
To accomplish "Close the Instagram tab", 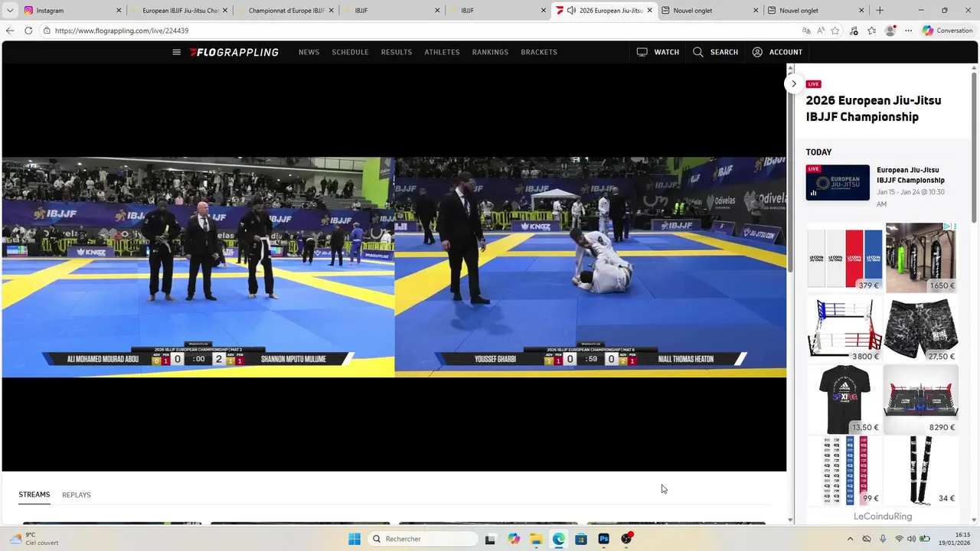I will pyautogui.click(x=119, y=11).
